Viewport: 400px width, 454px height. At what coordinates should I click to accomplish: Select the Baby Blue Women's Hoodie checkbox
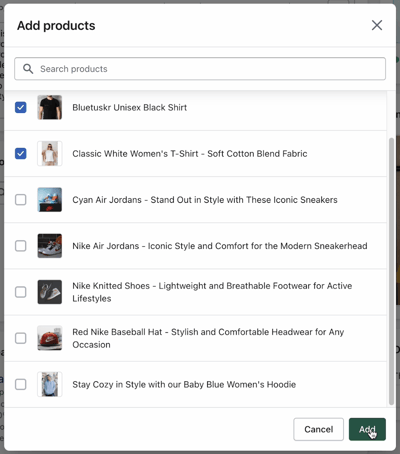pos(21,384)
